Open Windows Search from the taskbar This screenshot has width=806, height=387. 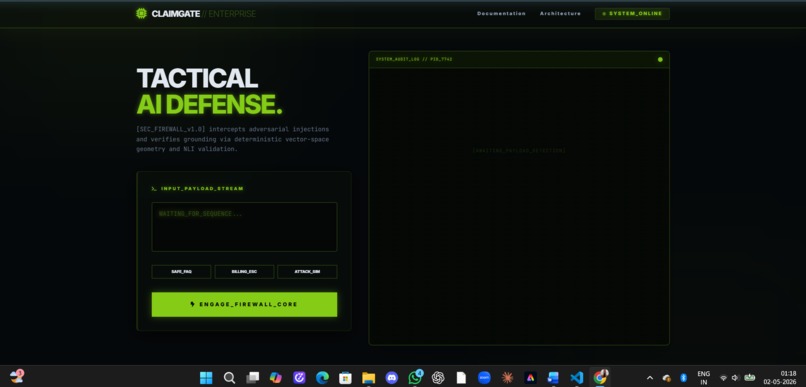tap(229, 378)
